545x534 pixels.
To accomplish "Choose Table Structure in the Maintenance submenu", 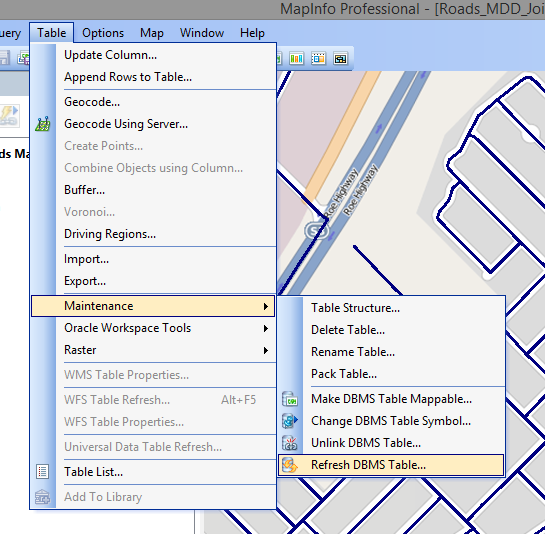I will pos(355,308).
